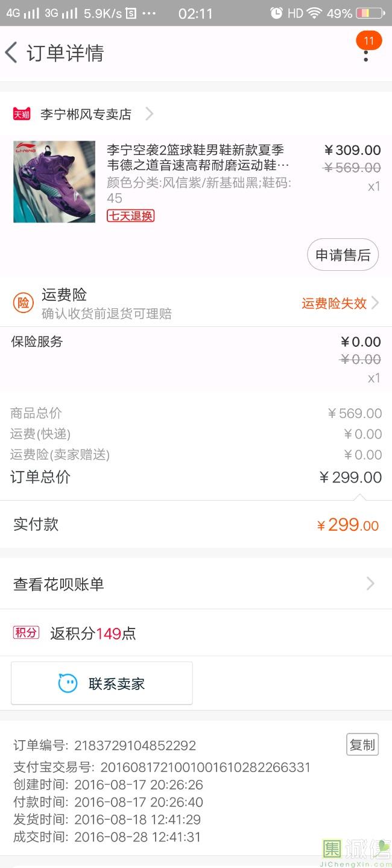This screenshot has height=868, width=392.
Task: Expand the 李宁郴风专卖店 store chevron
Action: pos(150,114)
